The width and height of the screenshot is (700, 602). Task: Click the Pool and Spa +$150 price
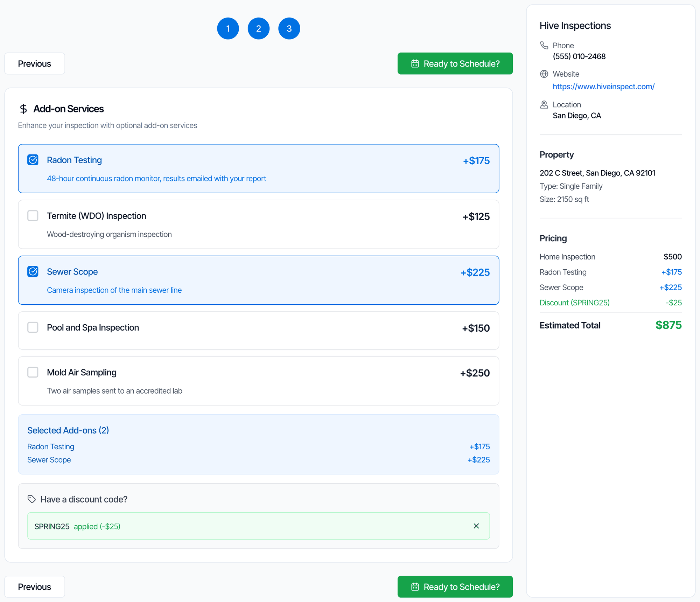tap(476, 328)
